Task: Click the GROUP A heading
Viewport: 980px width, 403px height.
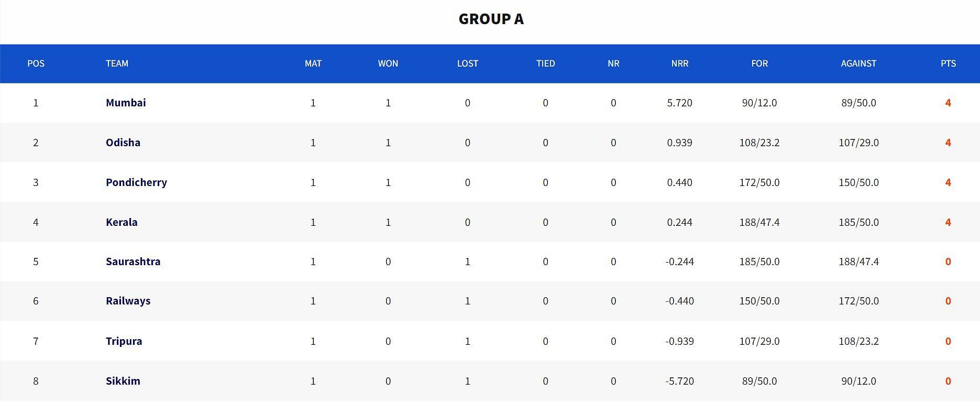Action: [491, 19]
